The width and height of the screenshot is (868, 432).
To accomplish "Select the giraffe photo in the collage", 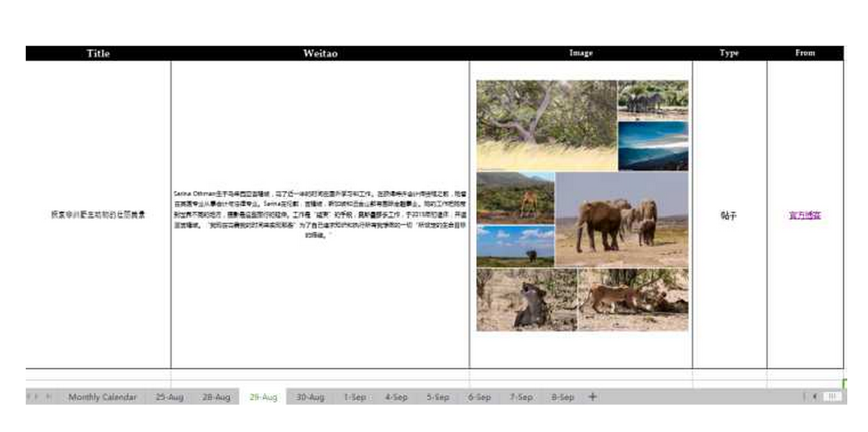I will tap(514, 198).
